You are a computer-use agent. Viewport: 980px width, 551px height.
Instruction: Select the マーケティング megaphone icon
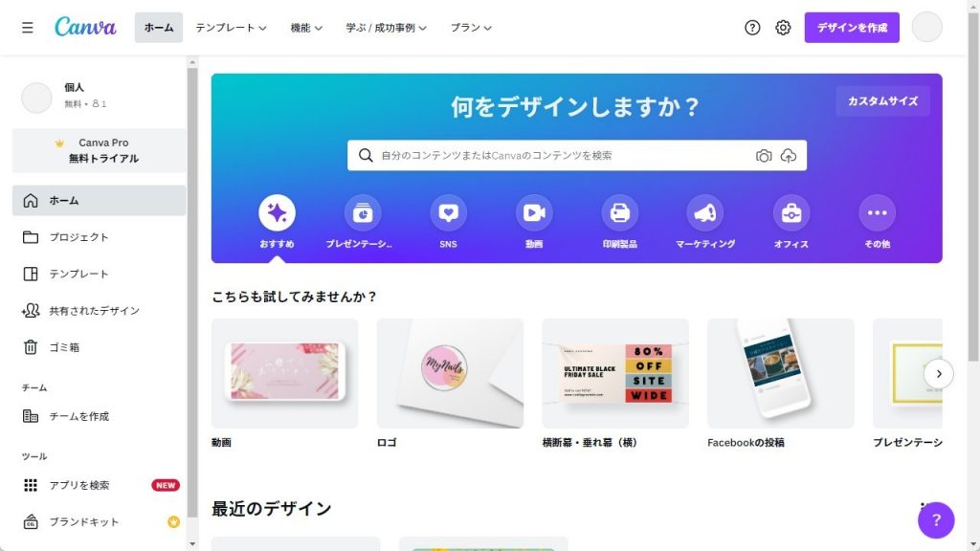click(x=705, y=213)
